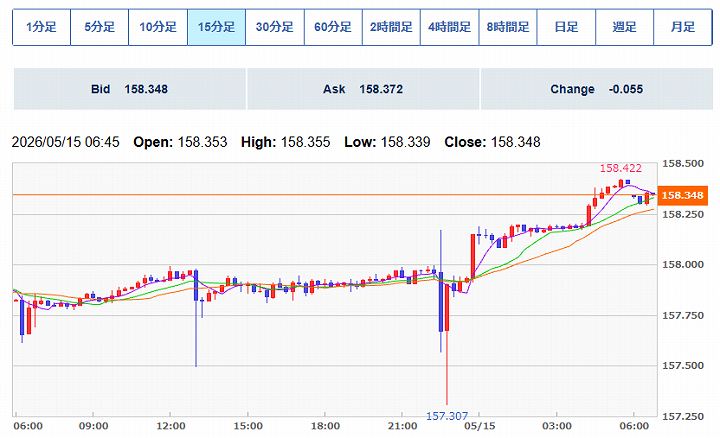Click the orange 158.348 current price tag
Screen dimensions: 720x438
pos(682,196)
